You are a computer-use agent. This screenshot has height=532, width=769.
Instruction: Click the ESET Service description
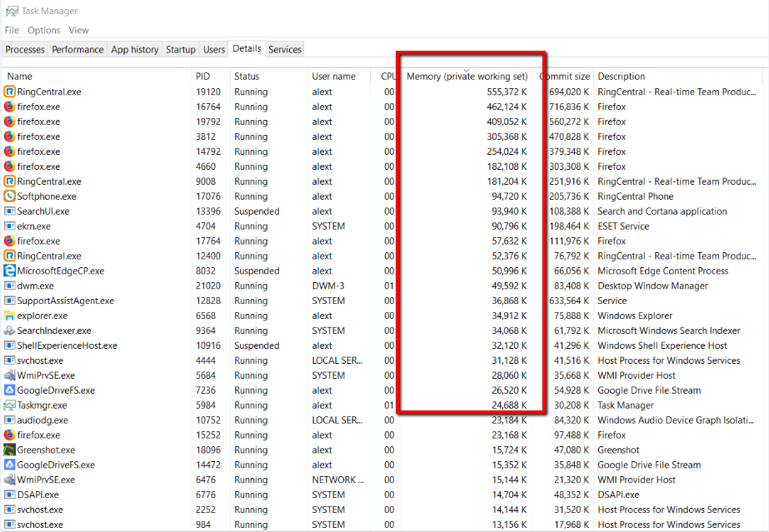(623, 226)
